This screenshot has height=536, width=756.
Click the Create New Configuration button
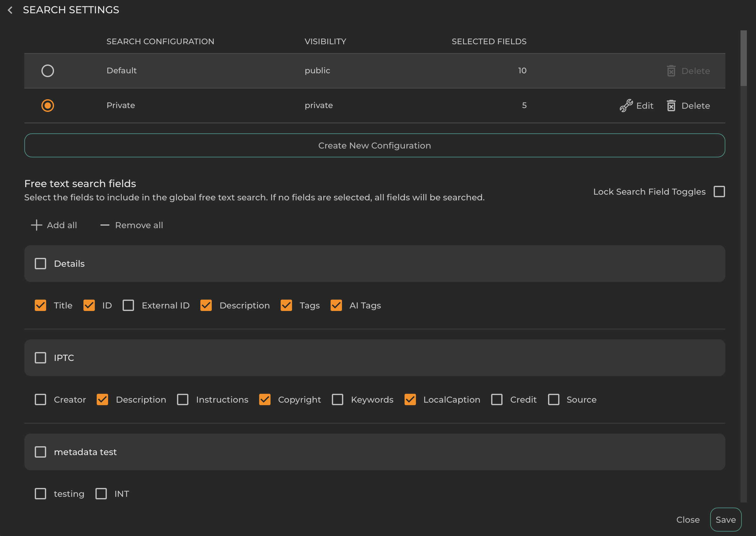[374, 145]
